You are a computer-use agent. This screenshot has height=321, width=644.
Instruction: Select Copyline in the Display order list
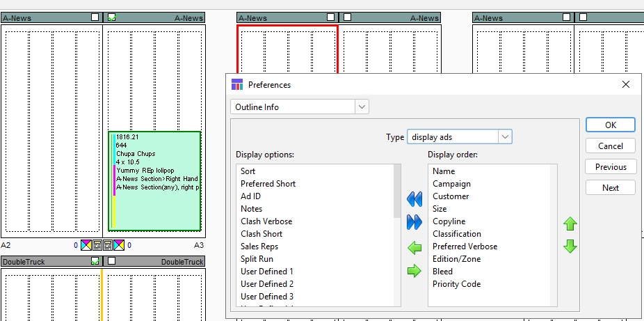(x=449, y=221)
